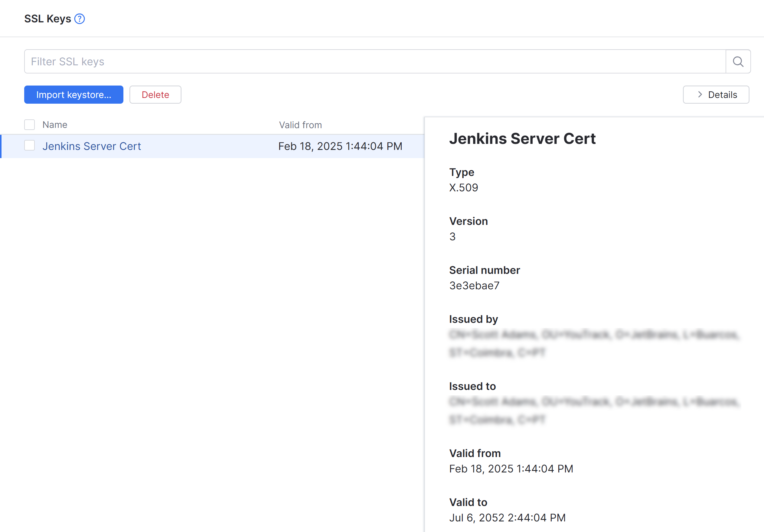Click the search magnifier icon
This screenshot has width=764, height=532.
point(738,62)
